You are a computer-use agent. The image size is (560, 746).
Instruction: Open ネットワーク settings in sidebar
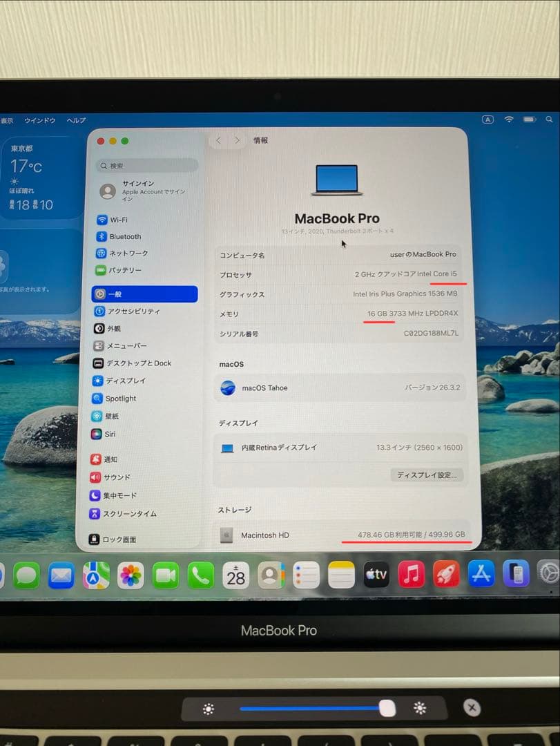122,253
